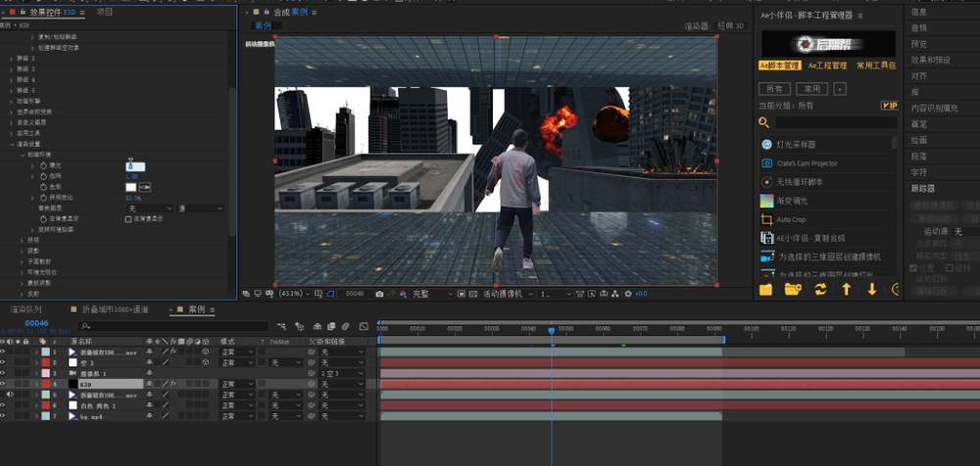Open the yellow folder icon in script manager

click(766, 290)
